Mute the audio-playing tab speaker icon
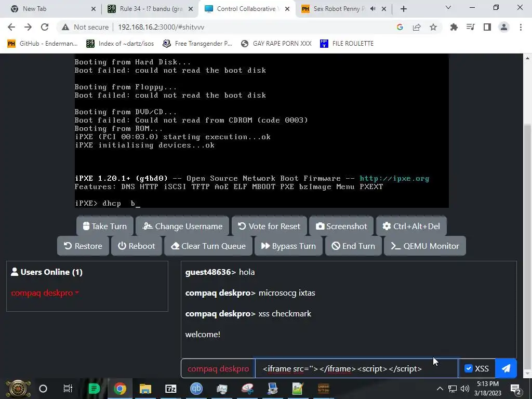The height and width of the screenshot is (399, 532). click(x=373, y=9)
